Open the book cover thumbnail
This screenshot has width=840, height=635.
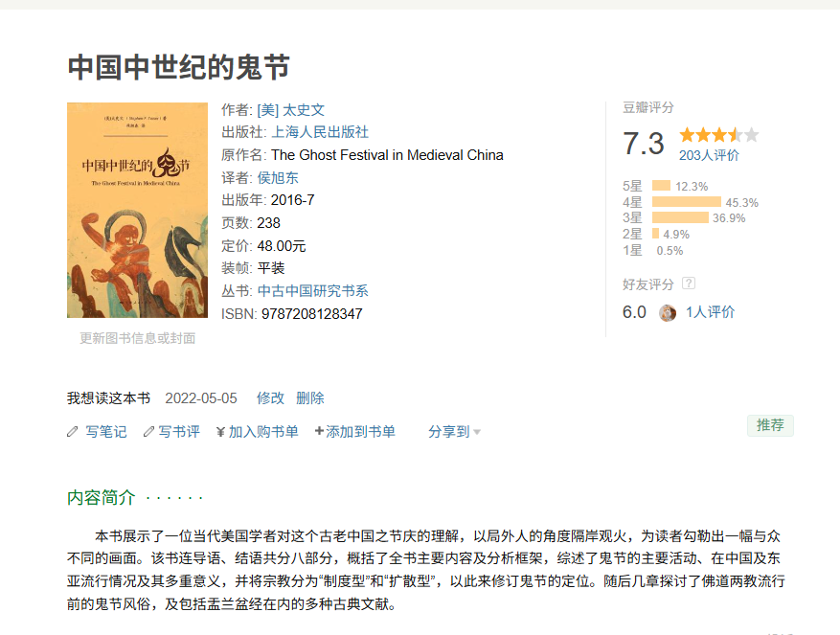pos(137,210)
